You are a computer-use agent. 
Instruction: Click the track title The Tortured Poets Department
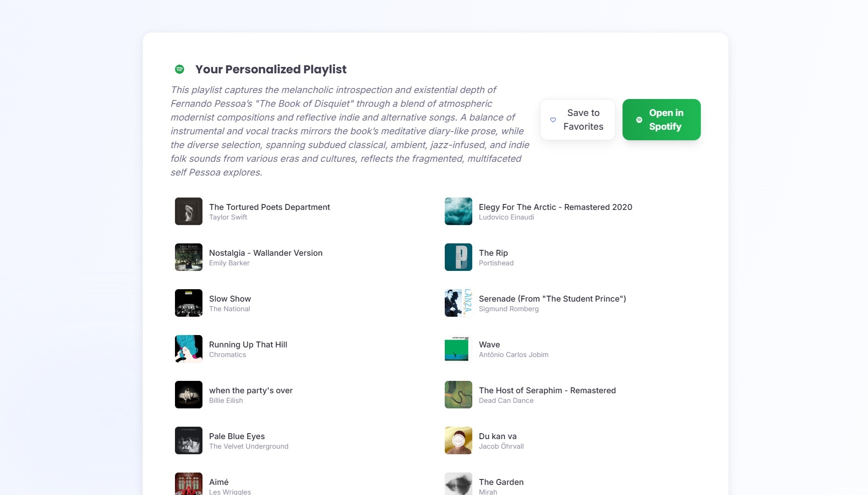tap(269, 207)
